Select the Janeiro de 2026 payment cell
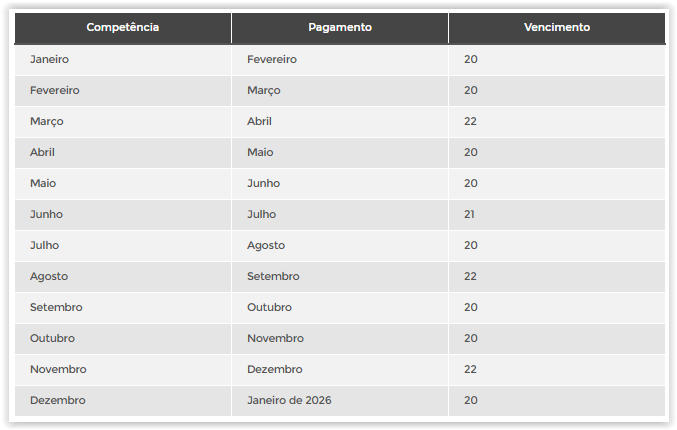 (289, 400)
